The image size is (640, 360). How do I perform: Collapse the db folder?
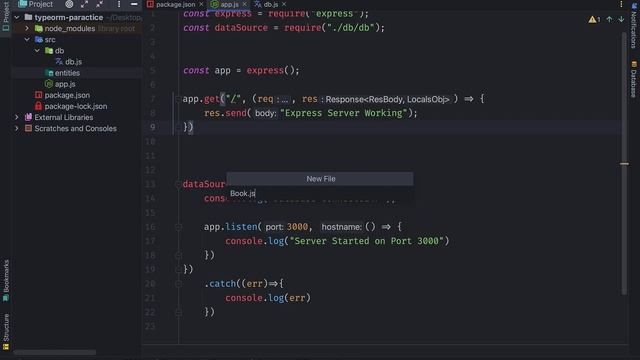tap(37, 51)
